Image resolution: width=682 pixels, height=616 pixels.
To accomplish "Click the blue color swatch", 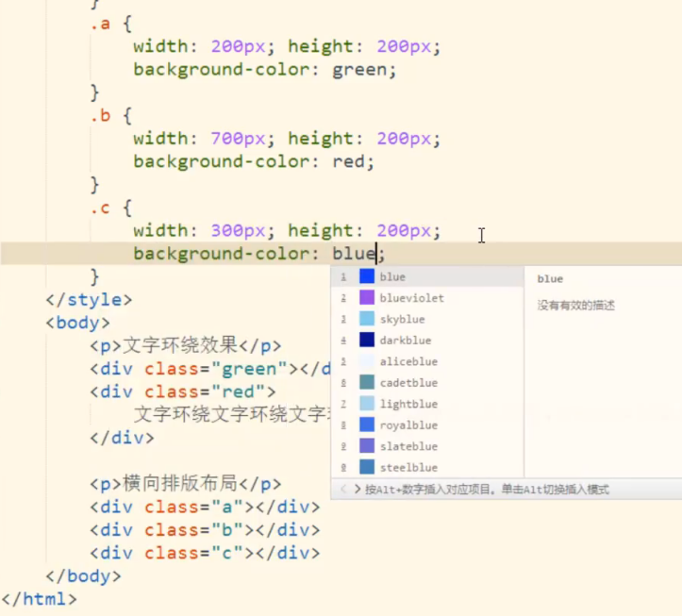I will point(367,276).
